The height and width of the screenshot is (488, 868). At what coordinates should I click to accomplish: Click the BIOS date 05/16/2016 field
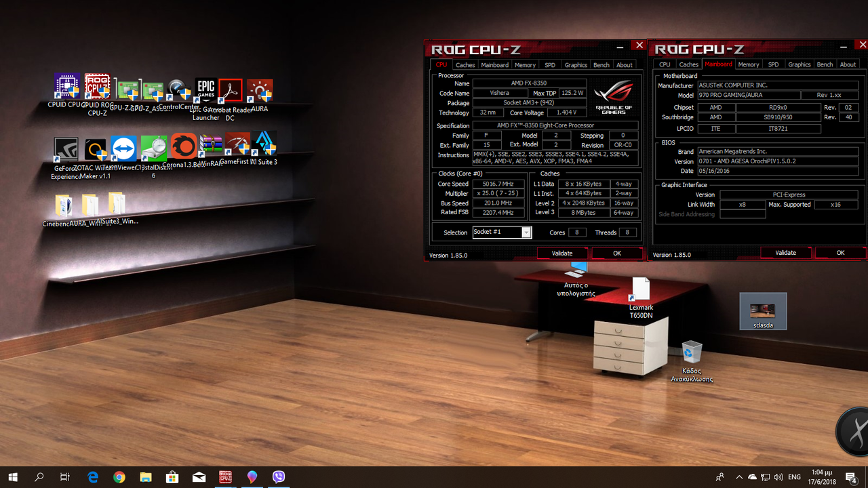coord(779,171)
